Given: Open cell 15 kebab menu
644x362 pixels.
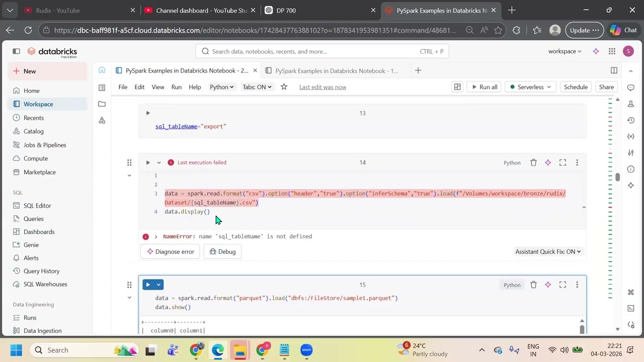Looking at the screenshot, I should [577, 285].
